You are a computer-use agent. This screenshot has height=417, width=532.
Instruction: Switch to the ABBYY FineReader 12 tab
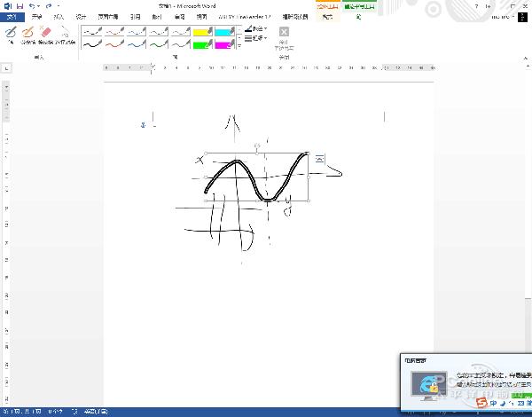(245, 17)
